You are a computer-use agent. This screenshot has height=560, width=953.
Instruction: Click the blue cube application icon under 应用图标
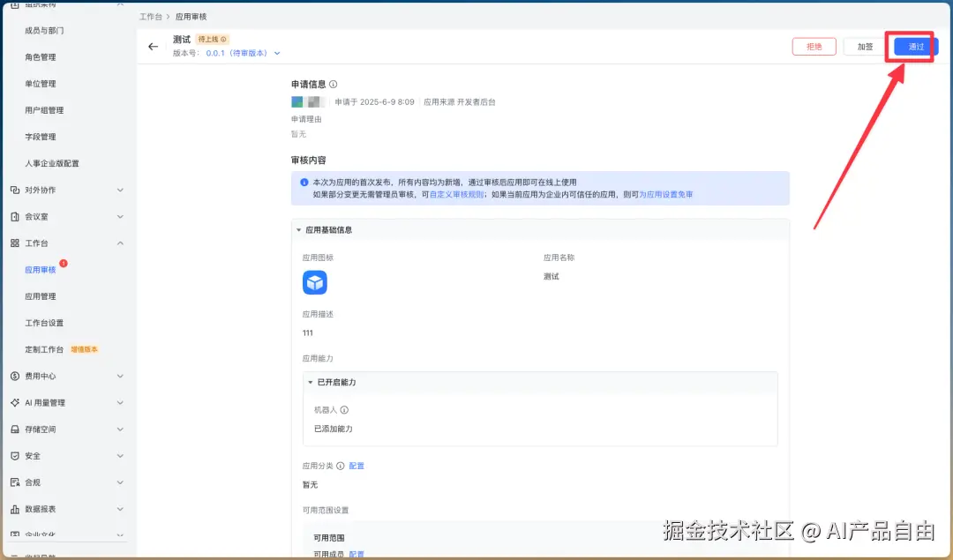[315, 281]
